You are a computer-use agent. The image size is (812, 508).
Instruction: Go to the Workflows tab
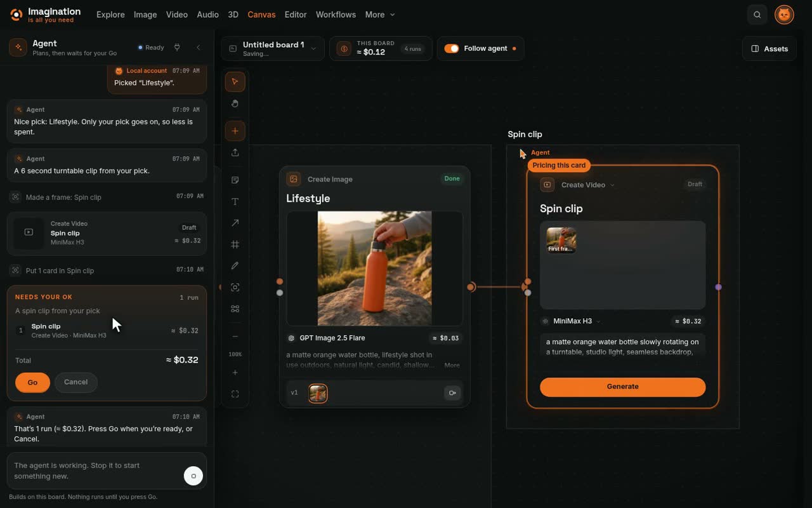point(336,15)
